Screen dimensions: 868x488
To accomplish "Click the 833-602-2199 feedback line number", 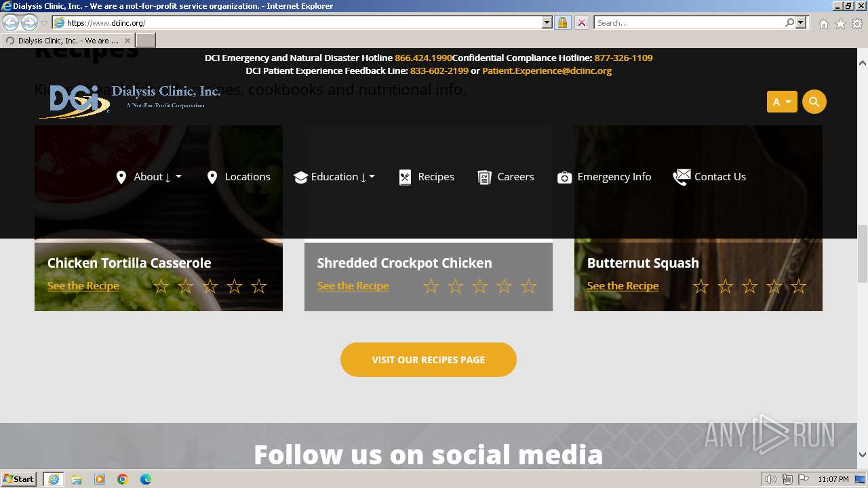I will coord(439,70).
